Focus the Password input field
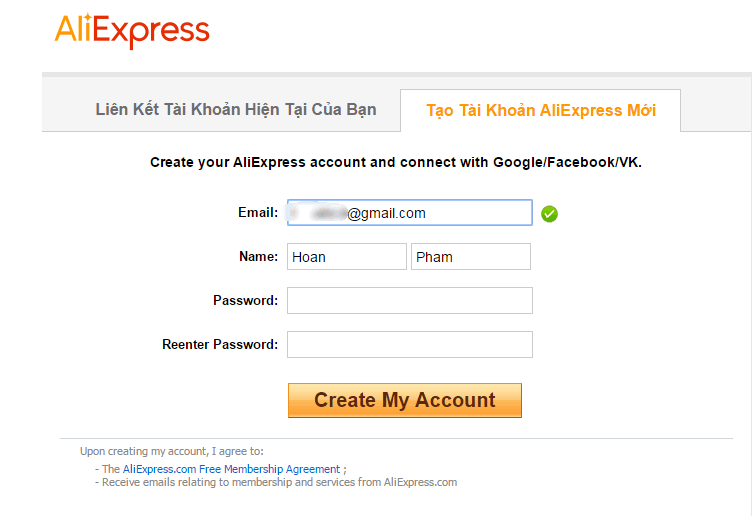The image size is (752, 526). click(409, 301)
